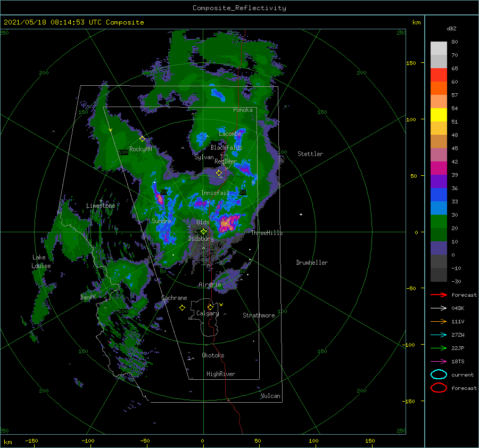
Task: Click the bright red swatch in dBZ legend
Action: [x=439, y=75]
